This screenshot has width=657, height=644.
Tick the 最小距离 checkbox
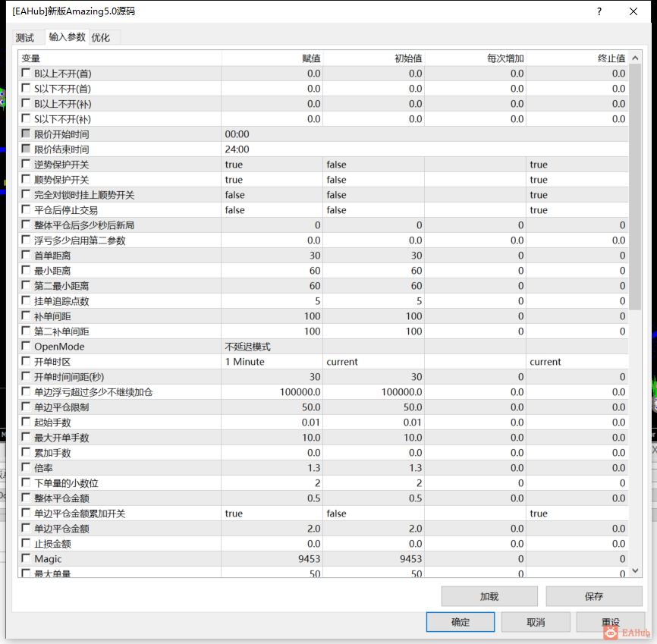(26, 270)
